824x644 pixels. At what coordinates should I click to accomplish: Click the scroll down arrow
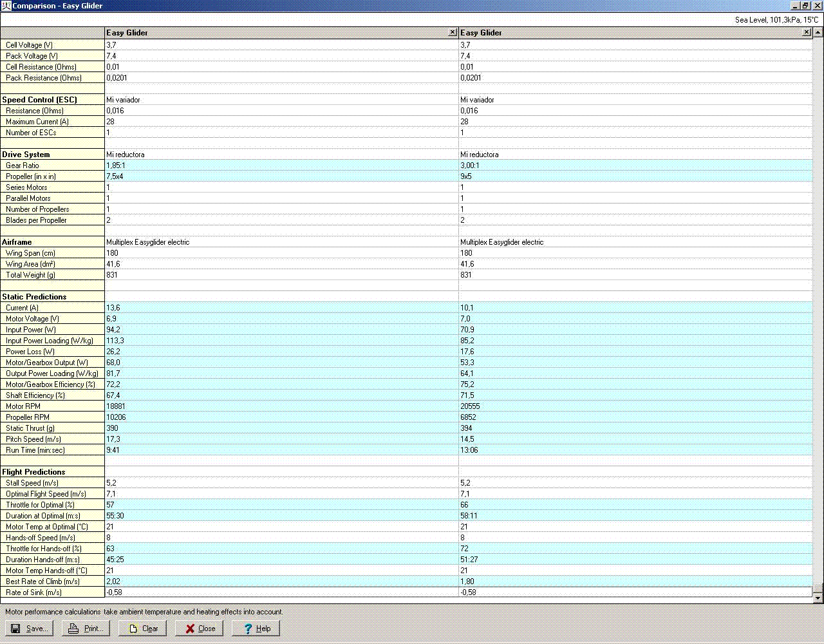tap(818, 598)
